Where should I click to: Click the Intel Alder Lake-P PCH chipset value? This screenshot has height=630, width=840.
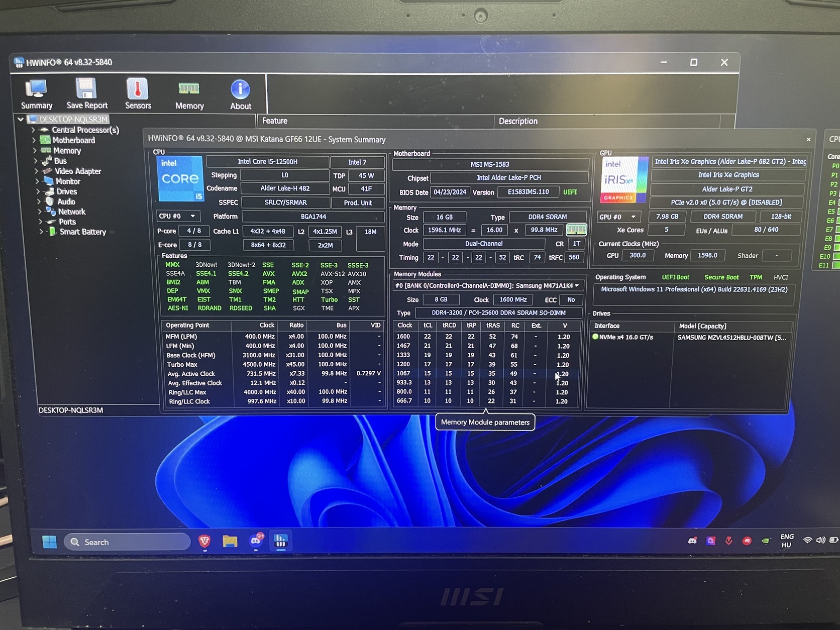click(509, 178)
